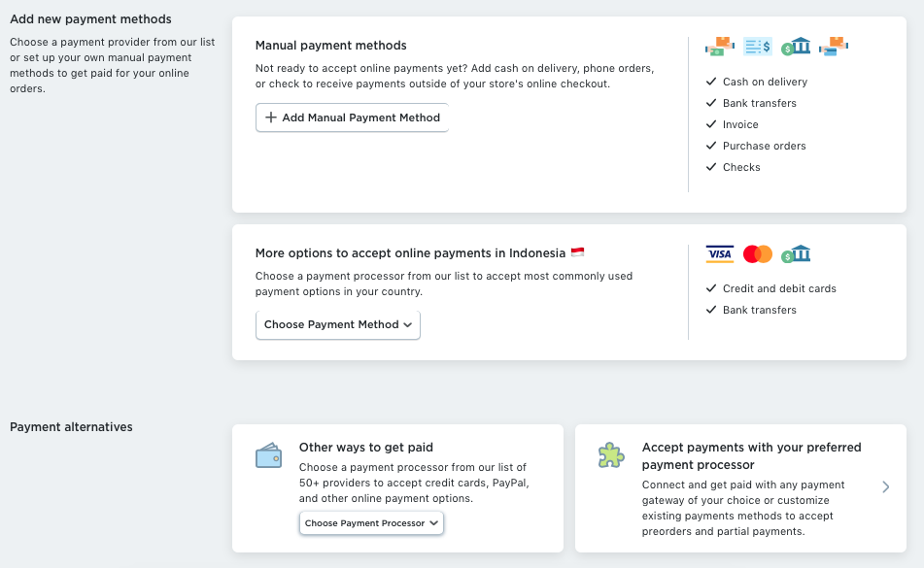Click right chevron on preferred payment processor card
The height and width of the screenshot is (568, 924).
(886, 487)
